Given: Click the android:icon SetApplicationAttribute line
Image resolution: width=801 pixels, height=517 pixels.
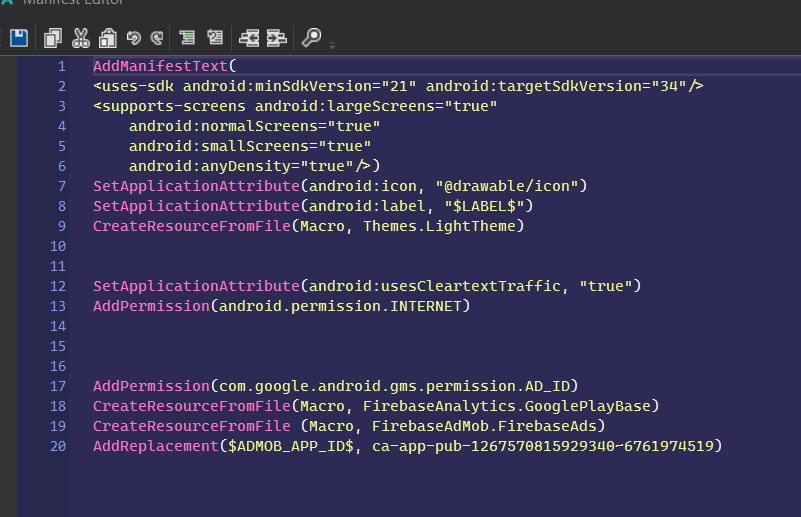Looking at the screenshot, I should 340,186.
